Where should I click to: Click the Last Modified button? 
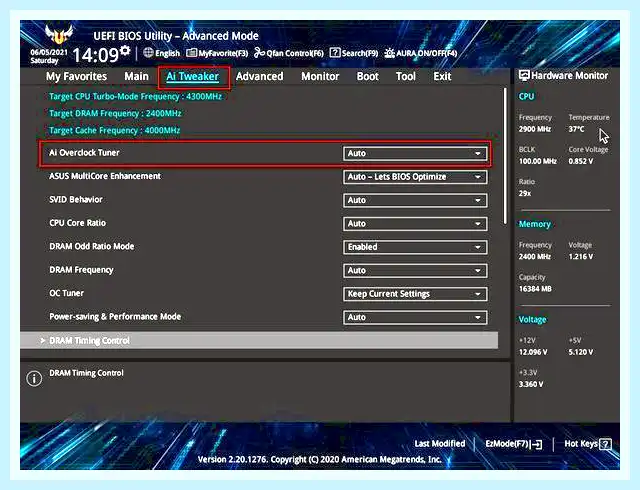[x=440, y=444]
